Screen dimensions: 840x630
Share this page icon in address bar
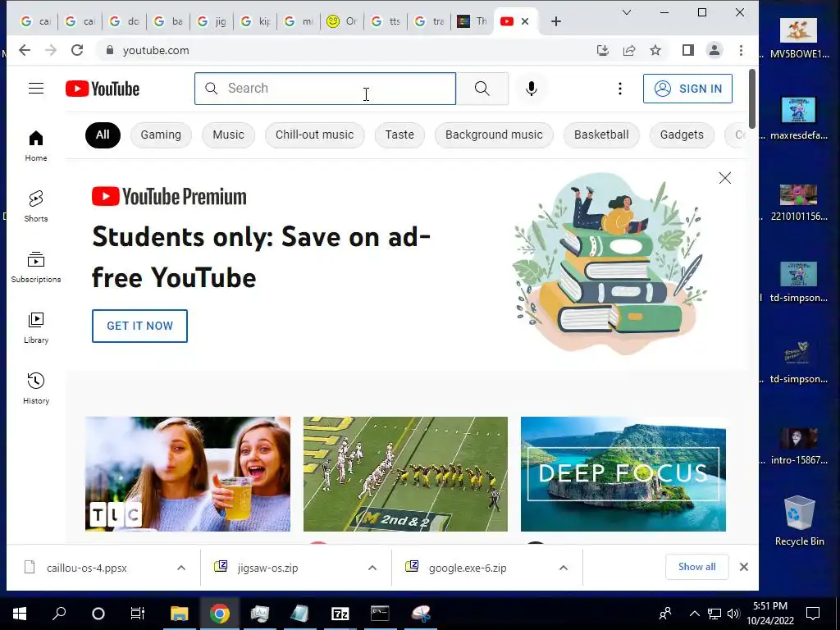(629, 50)
